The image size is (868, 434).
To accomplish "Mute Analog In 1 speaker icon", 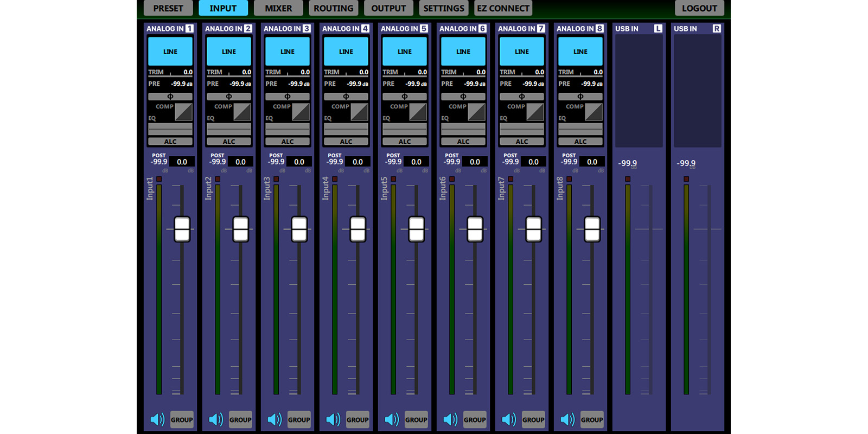I will 157,419.
